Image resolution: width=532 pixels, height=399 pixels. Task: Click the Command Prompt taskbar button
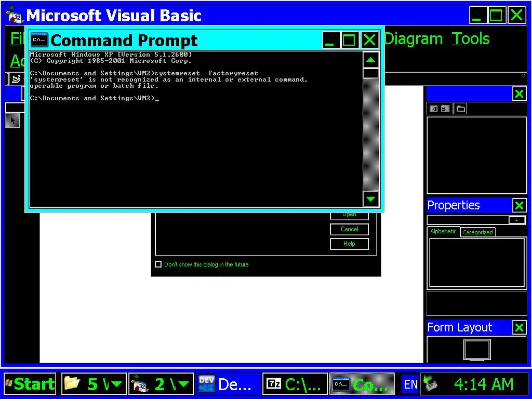pyautogui.click(x=362, y=384)
